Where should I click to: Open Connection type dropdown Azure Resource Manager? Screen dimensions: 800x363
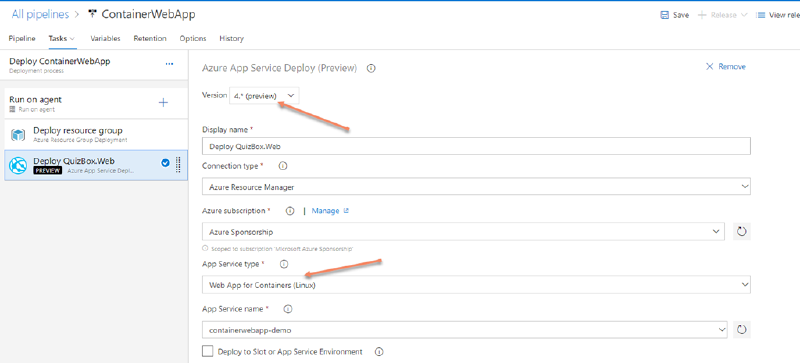[x=476, y=187]
